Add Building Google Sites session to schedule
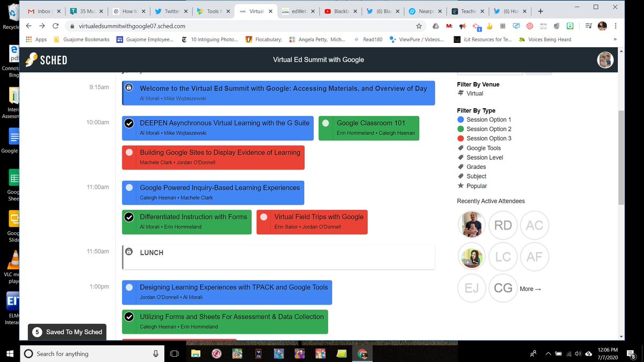The image size is (644, 362). click(129, 152)
